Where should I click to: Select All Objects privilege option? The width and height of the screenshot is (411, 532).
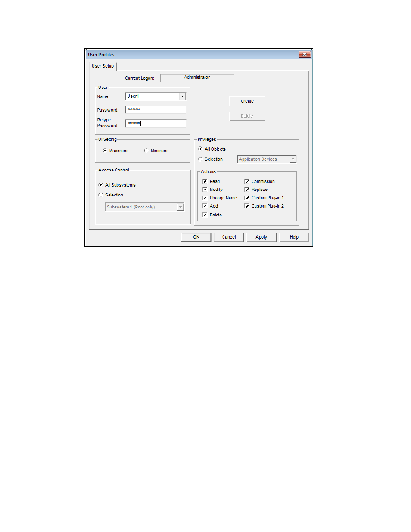click(x=200, y=149)
